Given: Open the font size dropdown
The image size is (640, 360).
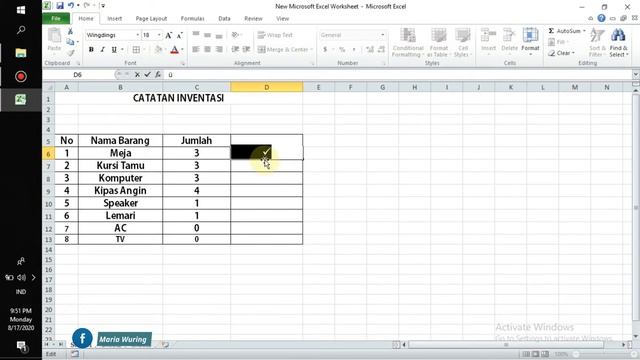Looking at the screenshot, I should coord(159,35).
